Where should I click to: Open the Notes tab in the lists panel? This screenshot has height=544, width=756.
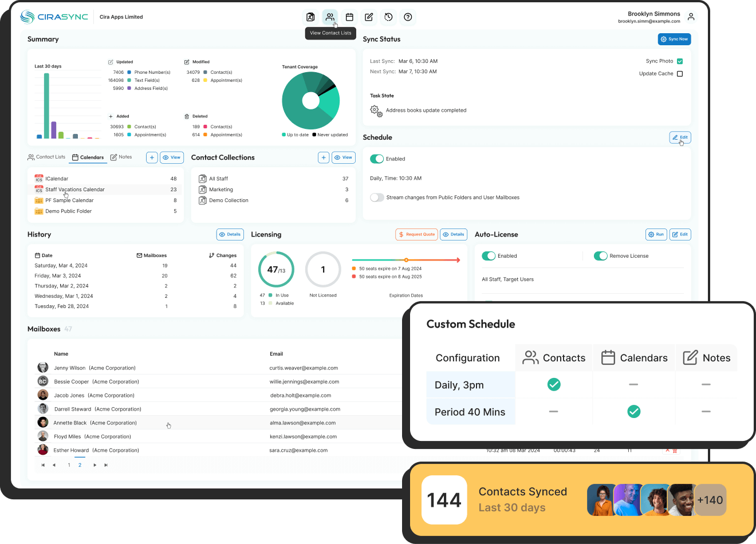(x=121, y=157)
